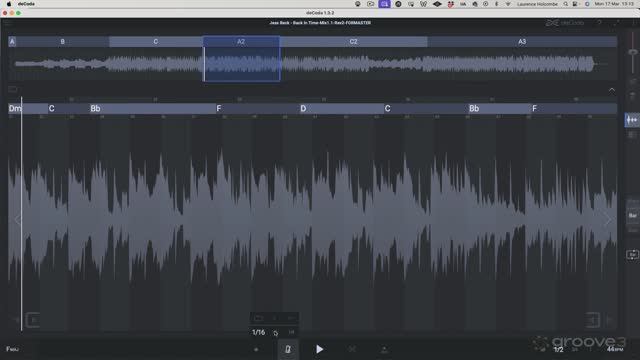640x360 pixels.
Task: Click the playhead line in main waveform
Action: coord(22,214)
